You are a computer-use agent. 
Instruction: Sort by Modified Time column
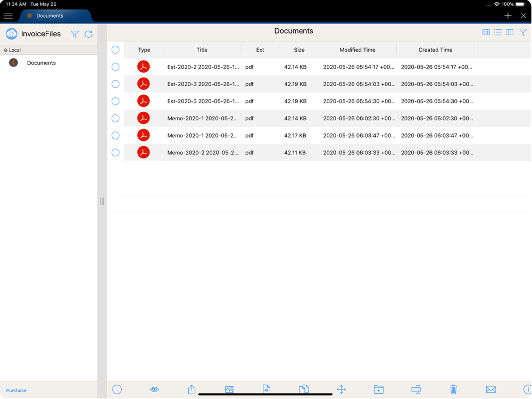point(358,50)
